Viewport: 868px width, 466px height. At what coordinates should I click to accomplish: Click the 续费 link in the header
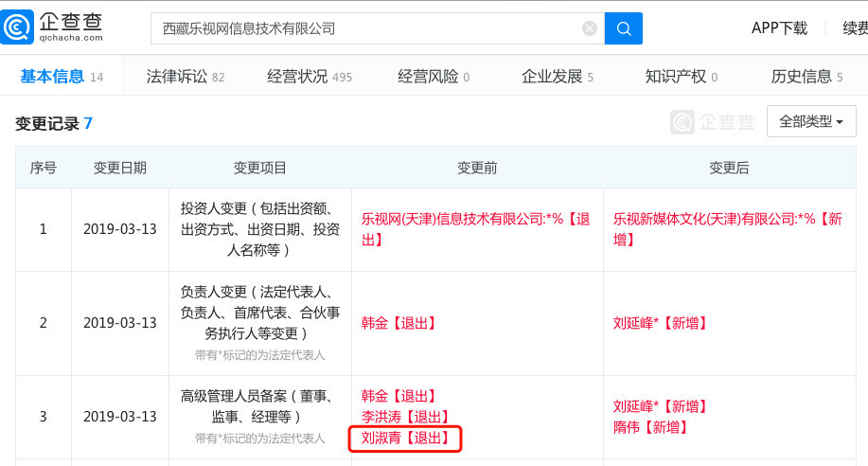856,28
